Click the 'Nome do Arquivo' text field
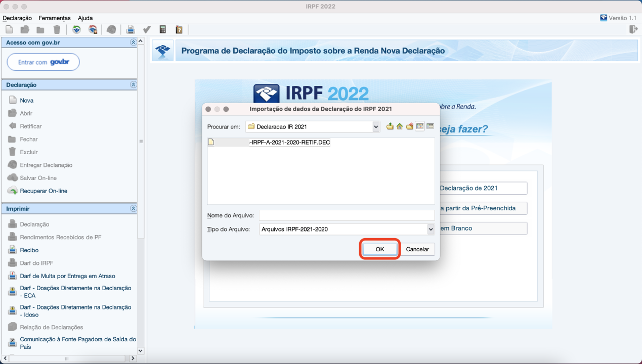The image size is (642, 364). 347,215
